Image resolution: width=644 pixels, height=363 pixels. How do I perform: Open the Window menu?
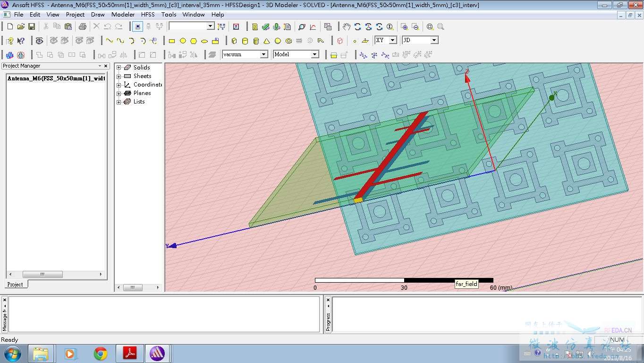click(194, 15)
